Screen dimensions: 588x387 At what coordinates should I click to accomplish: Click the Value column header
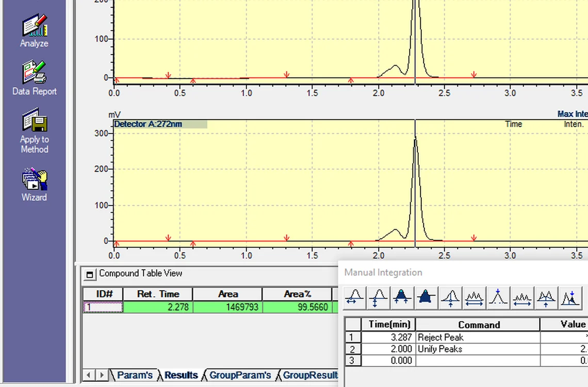(x=564, y=325)
